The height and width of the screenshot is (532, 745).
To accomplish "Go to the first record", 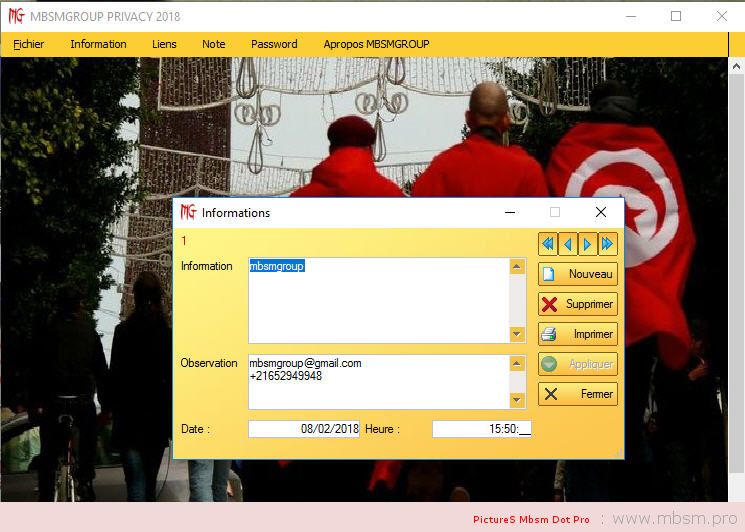I will [x=548, y=244].
